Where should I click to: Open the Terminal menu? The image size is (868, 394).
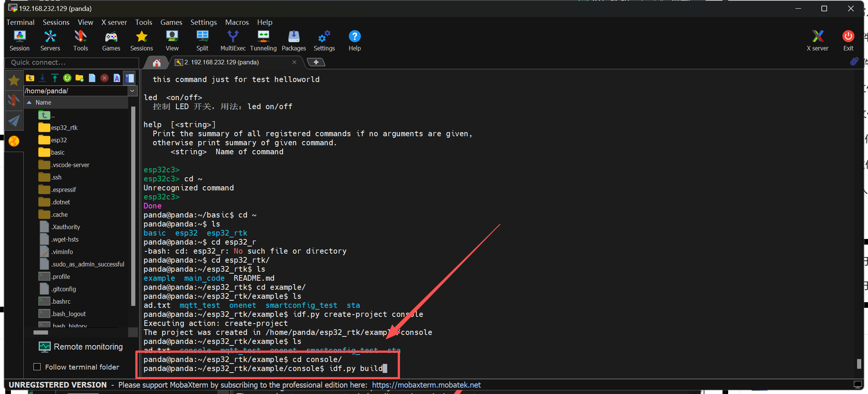tap(20, 22)
